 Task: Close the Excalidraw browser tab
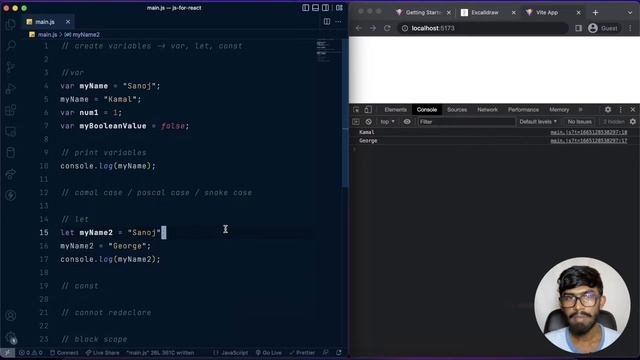pyautogui.click(x=513, y=13)
